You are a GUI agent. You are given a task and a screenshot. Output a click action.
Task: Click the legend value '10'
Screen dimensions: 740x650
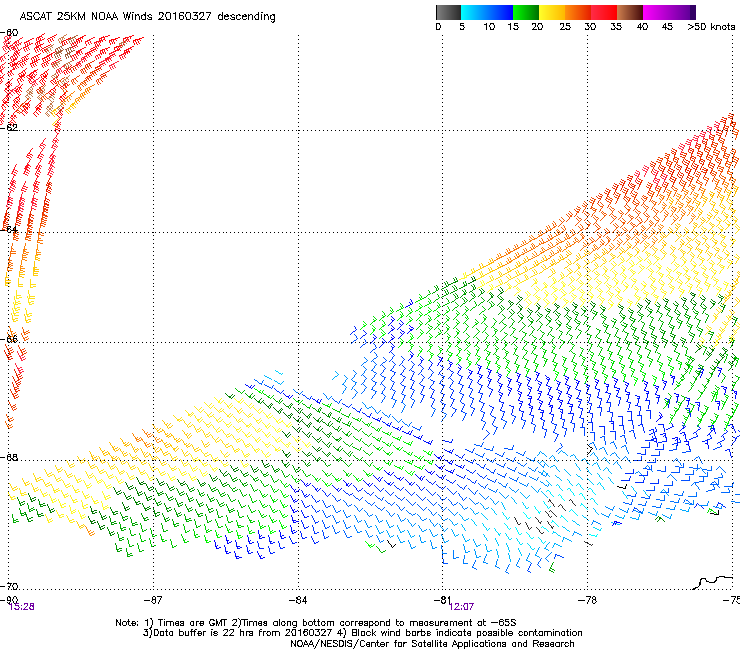click(489, 27)
